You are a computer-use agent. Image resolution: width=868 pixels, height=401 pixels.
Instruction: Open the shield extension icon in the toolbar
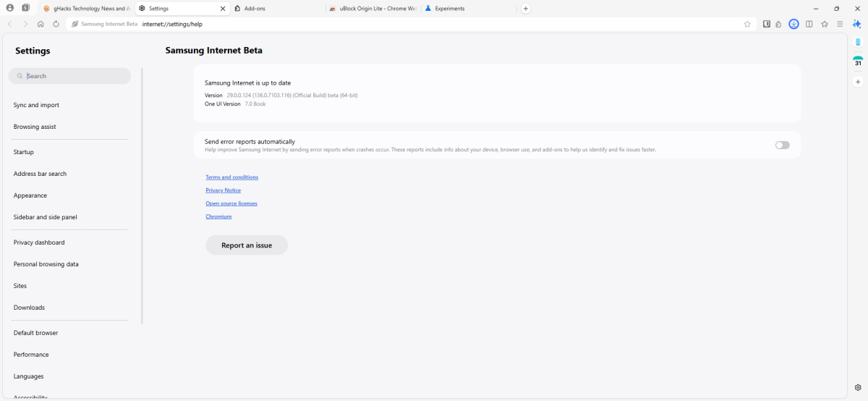[767, 24]
